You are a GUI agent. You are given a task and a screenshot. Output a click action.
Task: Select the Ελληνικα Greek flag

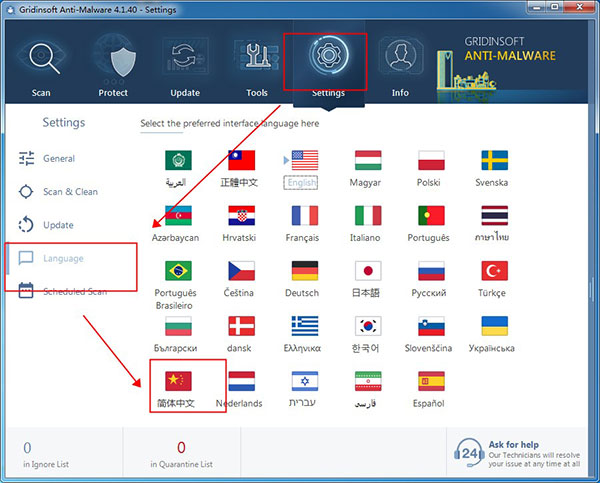point(305,326)
